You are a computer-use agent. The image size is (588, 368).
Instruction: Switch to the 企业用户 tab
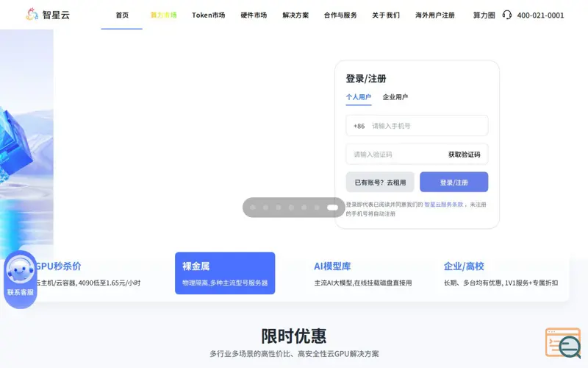395,97
